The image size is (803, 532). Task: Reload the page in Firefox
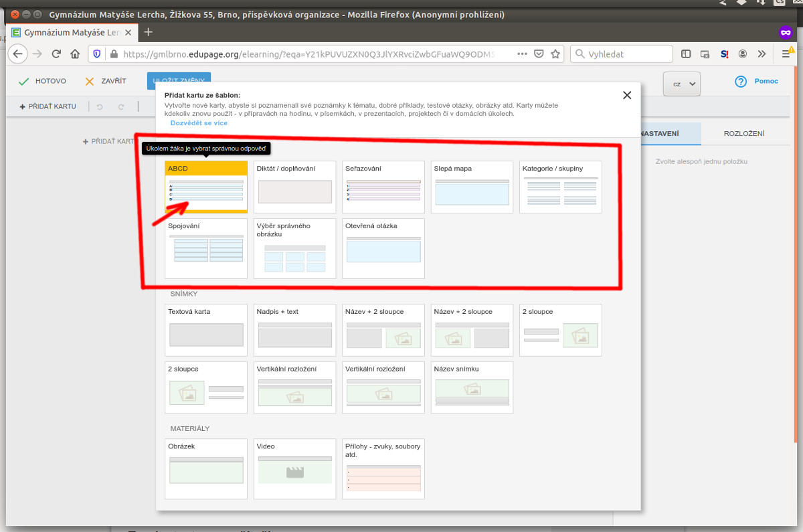pos(56,54)
